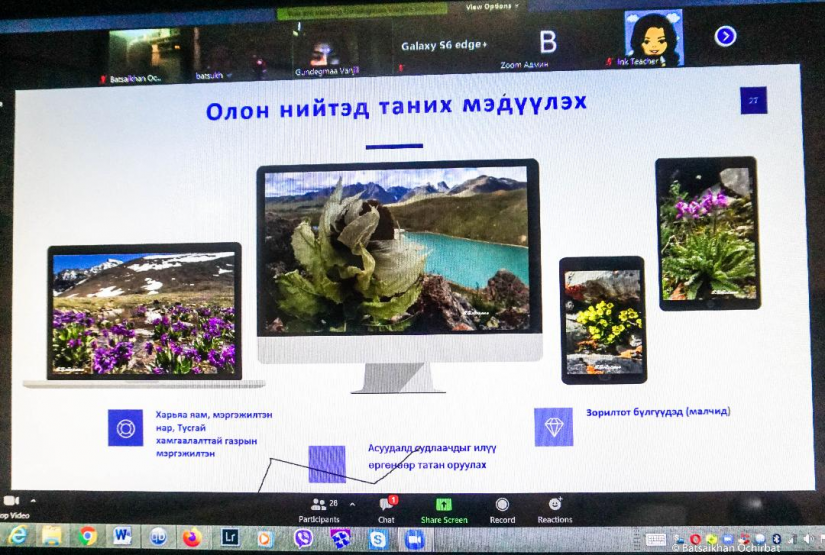Screen dimensions: 825x555
Task: Open the round blue taskbar app next to Word
Action: [x=158, y=537]
